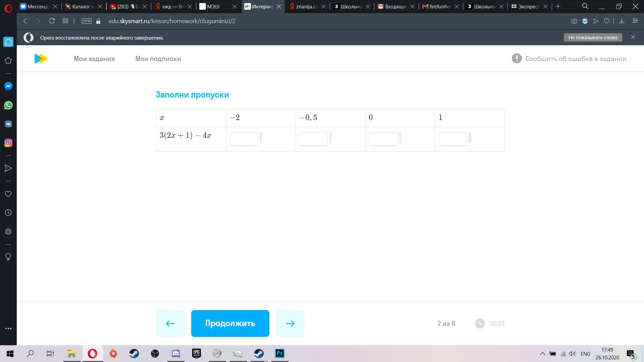The image size is (644, 362).
Task: Open Мои задания menu item
Action: (94, 59)
